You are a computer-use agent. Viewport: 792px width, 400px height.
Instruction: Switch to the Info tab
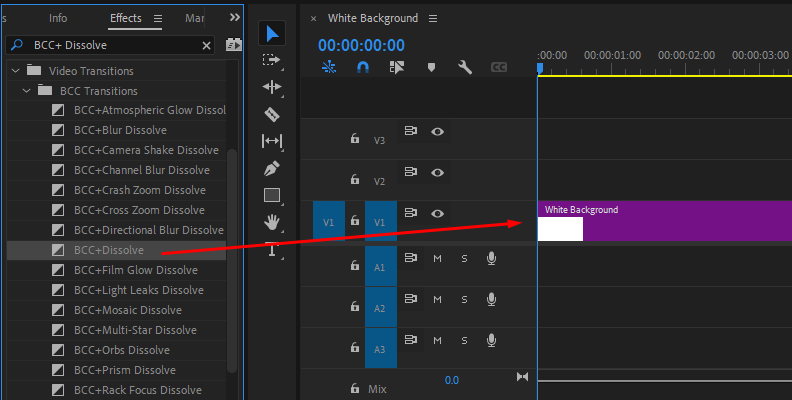click(x=58, y=18)
